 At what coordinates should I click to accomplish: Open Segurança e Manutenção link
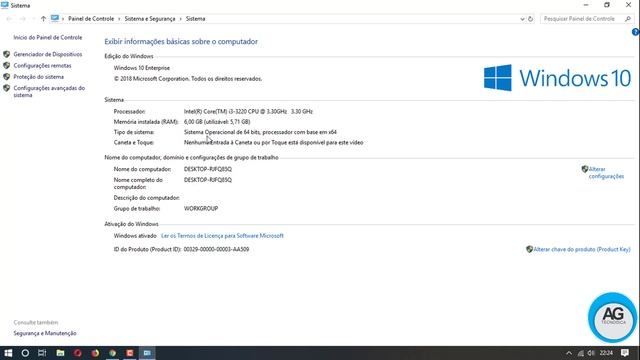pyautogui.click(x=45, y=333)
